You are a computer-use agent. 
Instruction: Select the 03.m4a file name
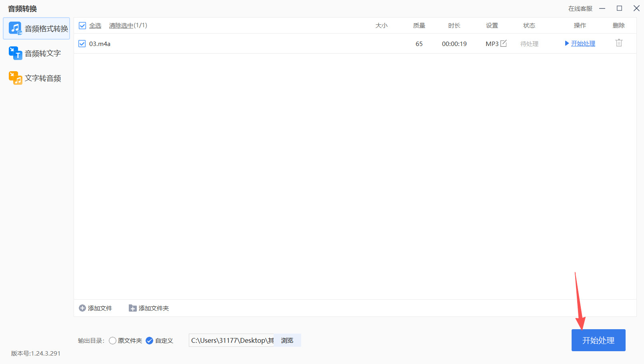100,44
